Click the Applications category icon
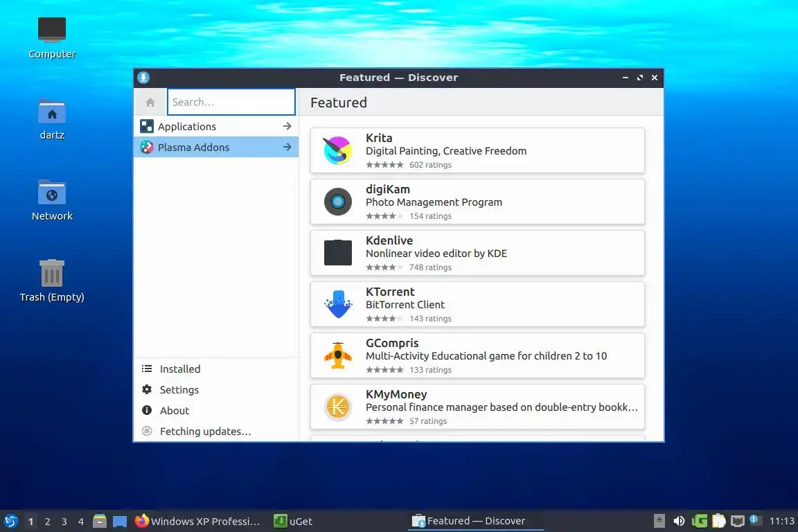Viewport: 798px width, 532px height. (x=147, y=126)
